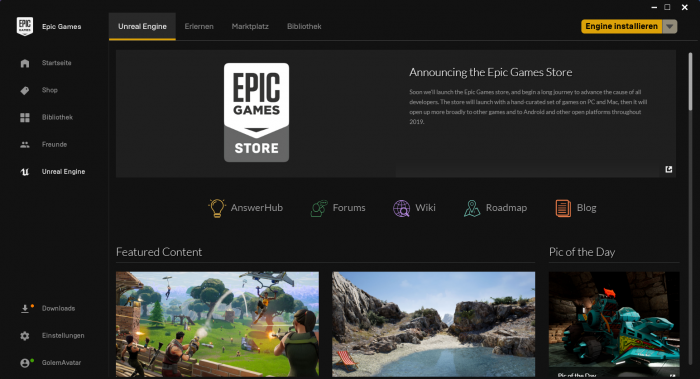Open the Shop tag icon

pos(25,91)
